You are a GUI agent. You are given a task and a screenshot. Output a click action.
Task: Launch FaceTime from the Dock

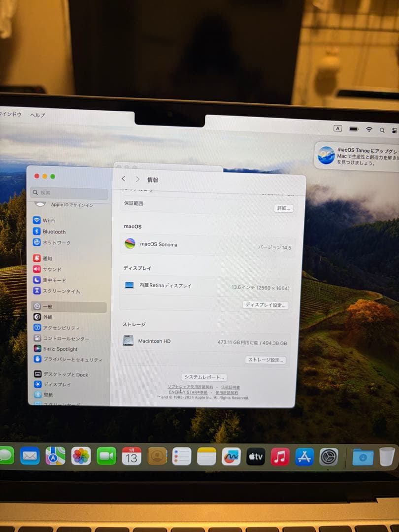pos(106,456)
